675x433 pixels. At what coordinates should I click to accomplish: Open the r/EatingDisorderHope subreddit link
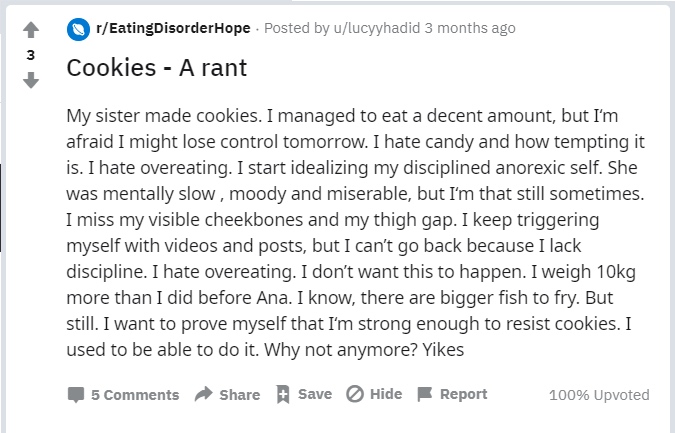click(173, 28)
